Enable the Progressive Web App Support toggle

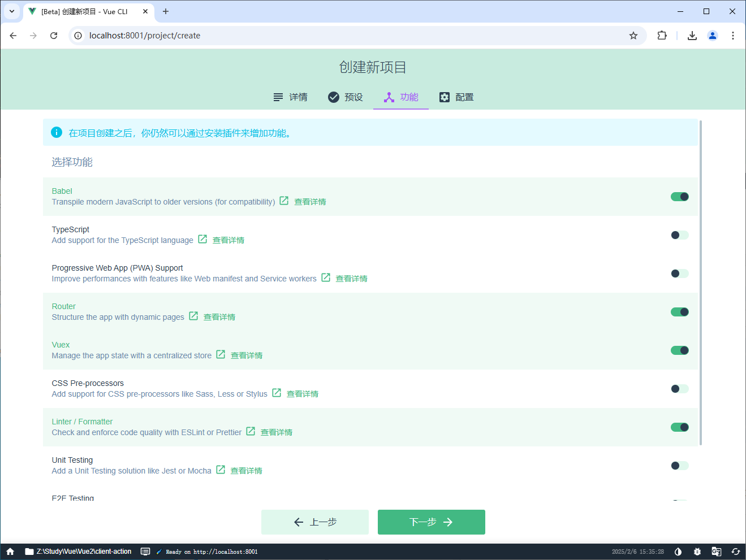click(x=680, y=274)
